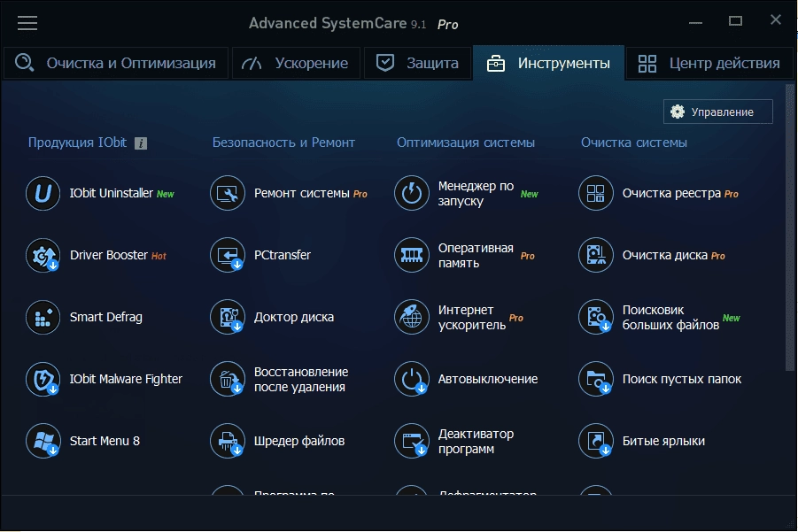Click the IObit Uninstaller icon
The width and height of the screenshot is (798, 532).
click(x=43, y=193)
